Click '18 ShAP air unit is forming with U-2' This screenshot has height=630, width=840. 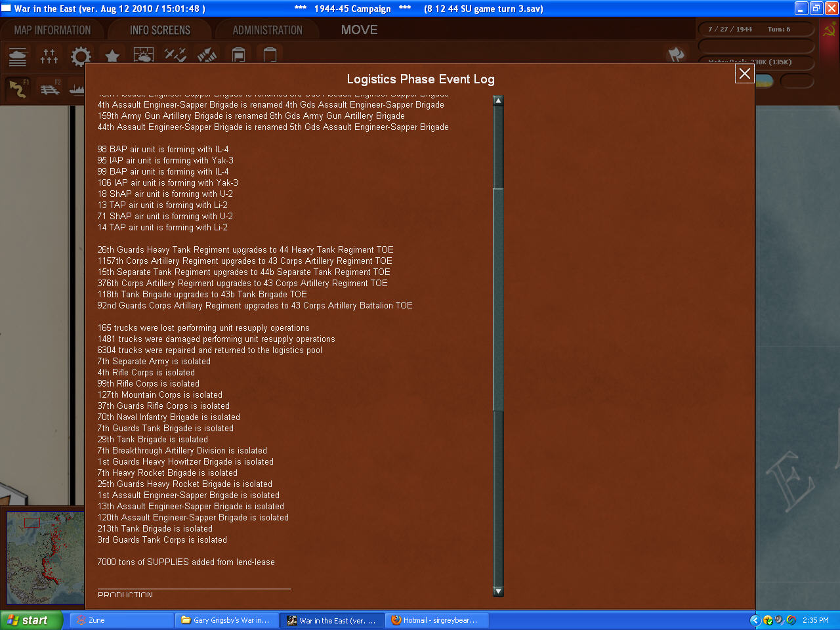point(165,194)
